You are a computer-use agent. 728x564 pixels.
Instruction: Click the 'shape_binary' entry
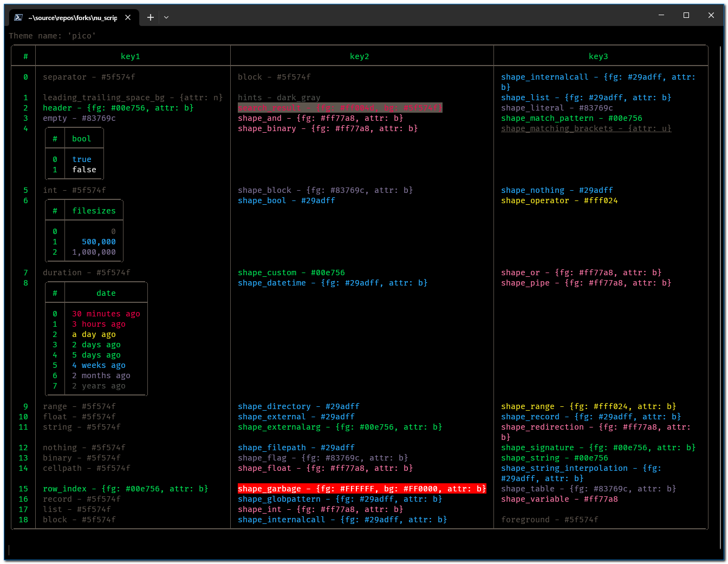(x=328, y=128)
